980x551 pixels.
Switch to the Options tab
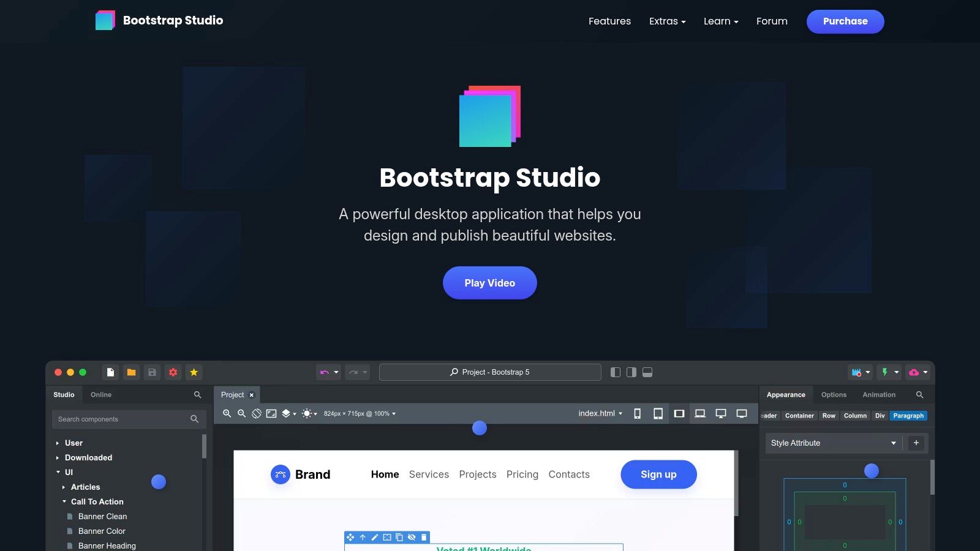coord(834,395)
